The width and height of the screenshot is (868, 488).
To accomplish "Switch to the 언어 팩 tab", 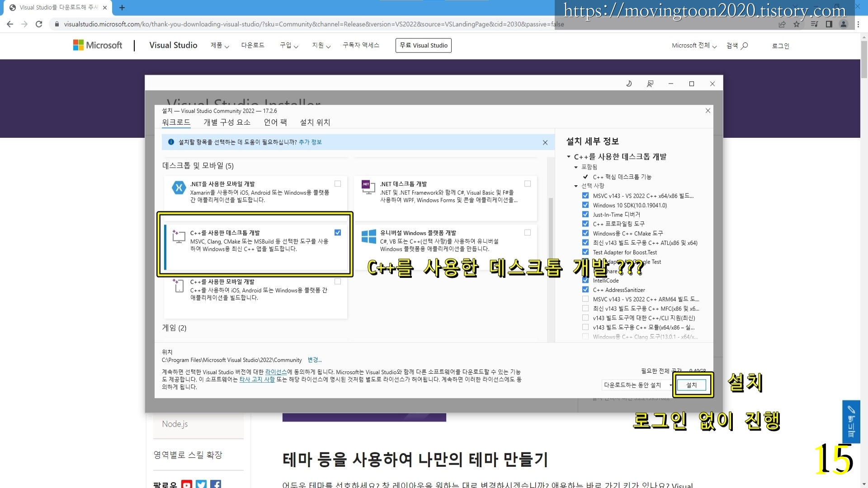I will point(275,122).
